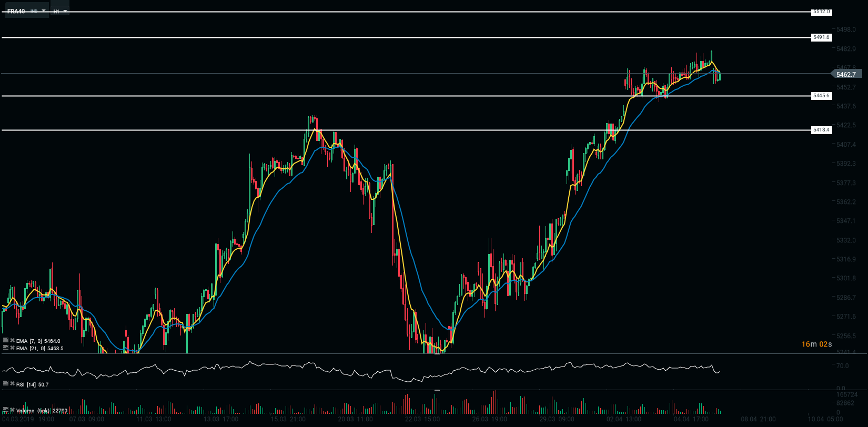The height and width of the screenshot is (427, 868).
Task: Select the 5512.0 horizontal line label
Action: click(x=821, y=12)
